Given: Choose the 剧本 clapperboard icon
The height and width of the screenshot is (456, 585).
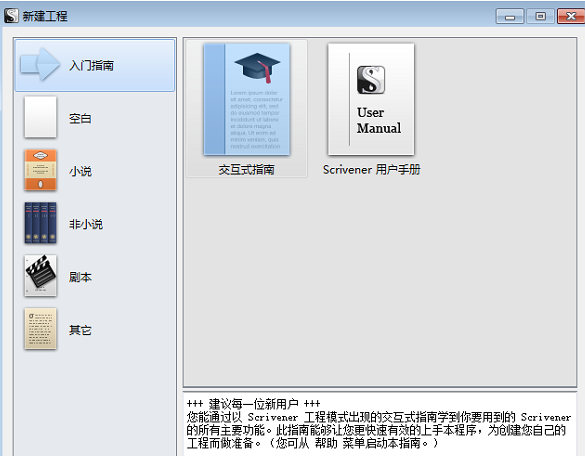Looking at the screenshot, I should point(40,276).
